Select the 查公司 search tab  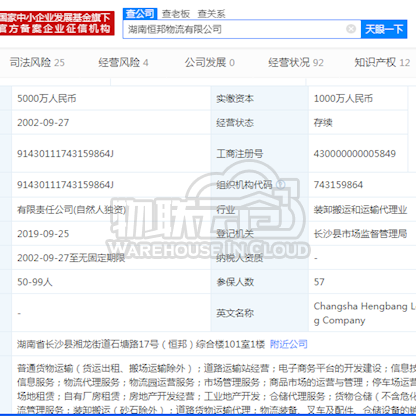click(x=140, y=14)
